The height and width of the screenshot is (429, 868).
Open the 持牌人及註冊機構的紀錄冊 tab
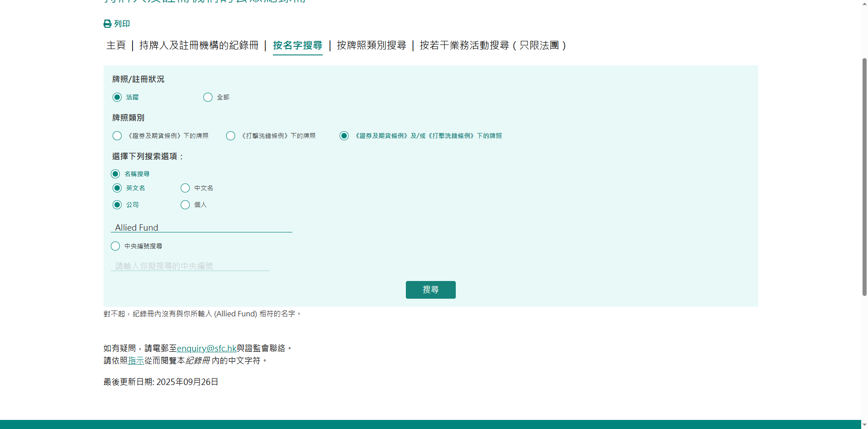point(198,45)
